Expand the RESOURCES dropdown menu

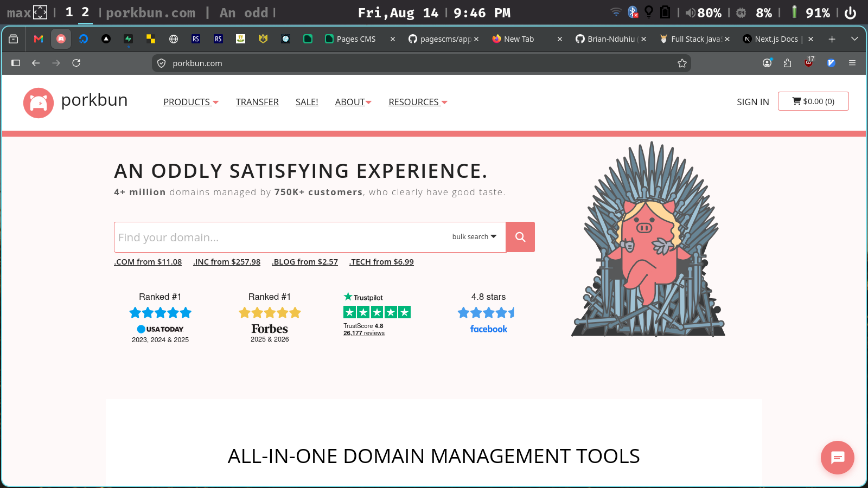tap(418, 102)
